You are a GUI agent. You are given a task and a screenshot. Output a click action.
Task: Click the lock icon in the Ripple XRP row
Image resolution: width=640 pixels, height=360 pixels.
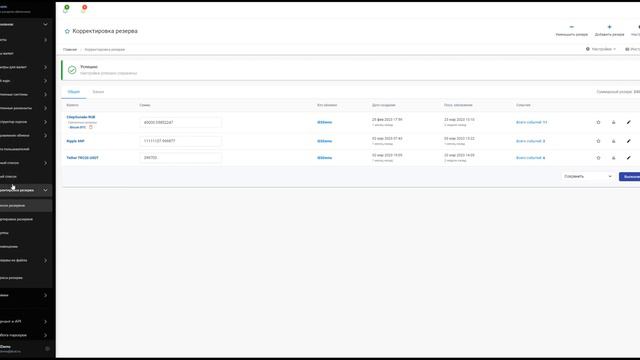(613, 141)
